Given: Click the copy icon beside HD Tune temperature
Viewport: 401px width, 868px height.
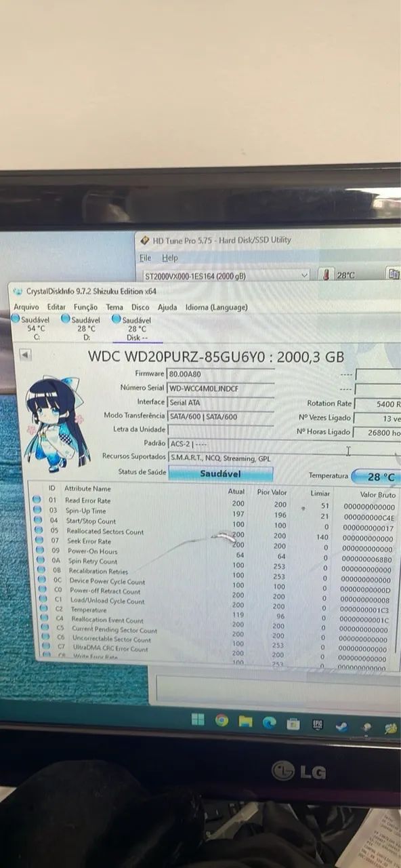Looking at the screenshot, I should [x=393, y=274].
